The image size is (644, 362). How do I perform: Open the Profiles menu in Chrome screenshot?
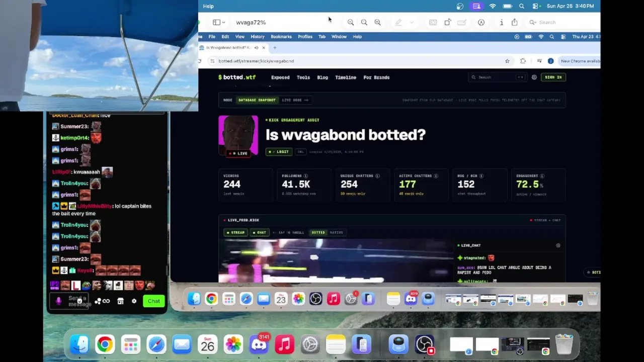click(305, 37)
